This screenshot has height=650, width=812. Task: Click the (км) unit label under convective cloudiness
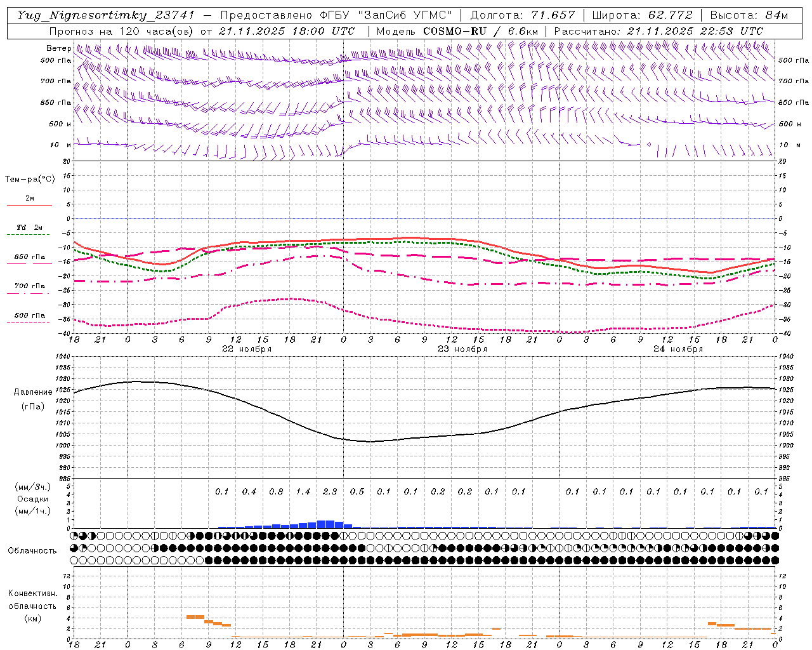coord(33,618)
